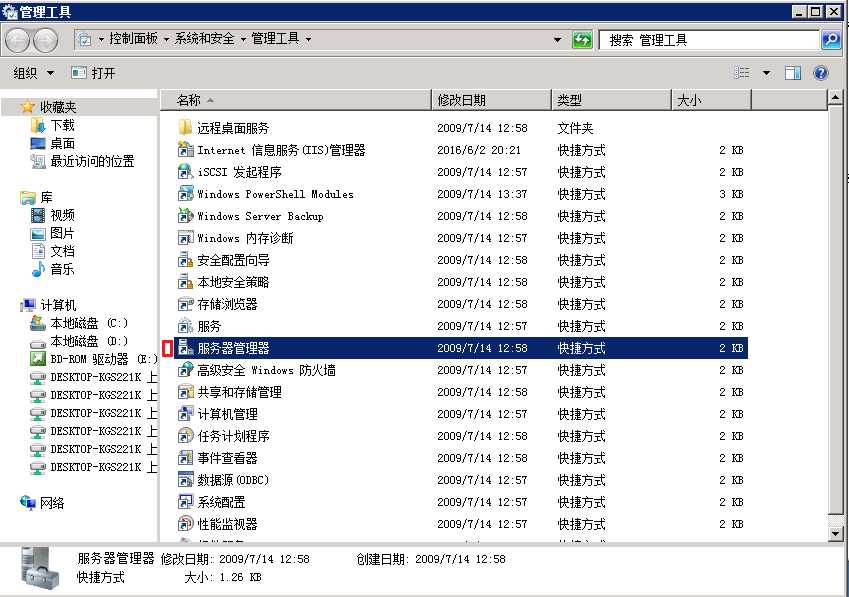Select the 事件查看器 icon
Image resolution: width=849 pixels, height=597 pixels.
[185, 458]
